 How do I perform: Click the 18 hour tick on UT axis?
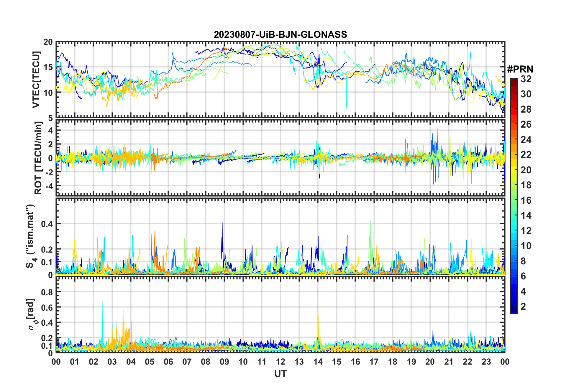[393, 362]
